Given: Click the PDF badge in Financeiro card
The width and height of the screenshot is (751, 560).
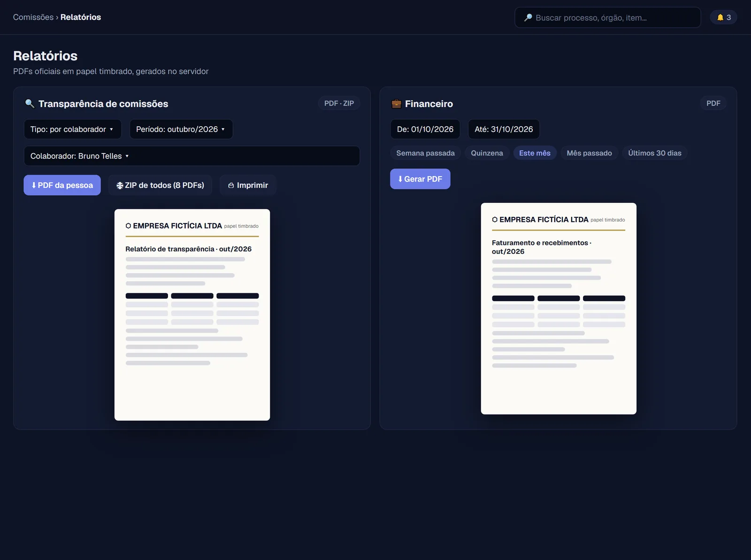Looking at the screenshot, I should tap(713, 103).
